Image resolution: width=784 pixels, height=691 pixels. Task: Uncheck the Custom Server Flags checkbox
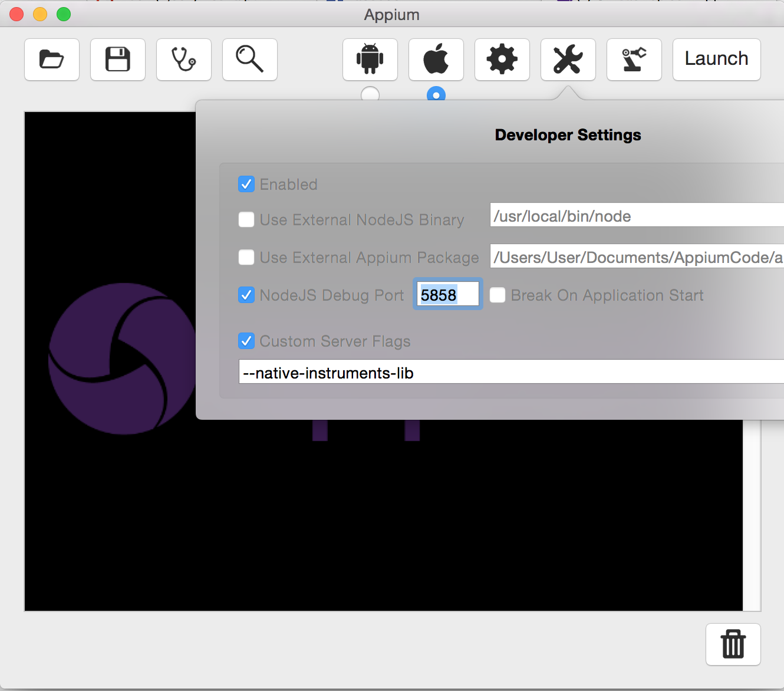point(246,341)
